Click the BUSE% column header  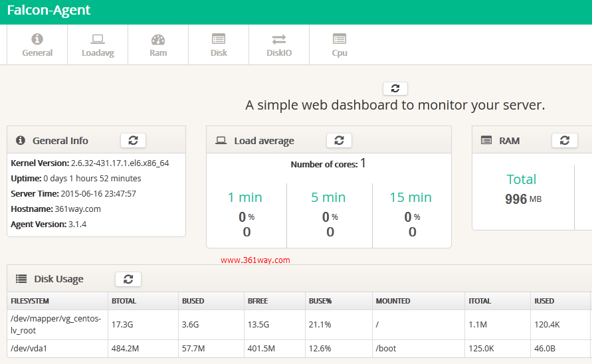(x=320, y=301)
